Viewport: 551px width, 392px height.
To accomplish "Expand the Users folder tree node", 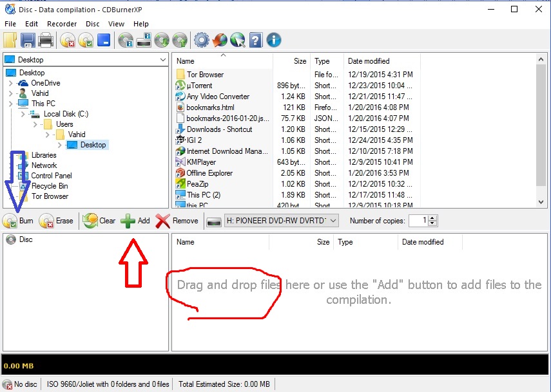I will coord(35,124).
